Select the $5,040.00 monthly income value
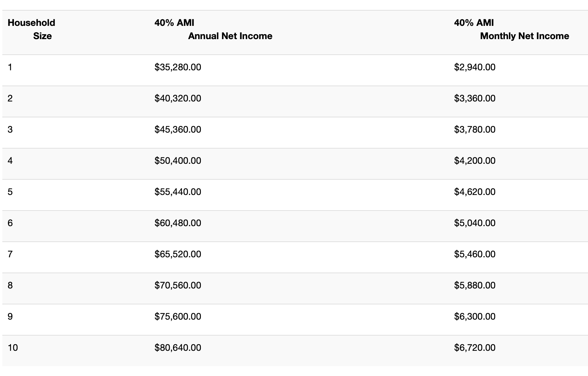588x376 pixels. click(475, 223)
